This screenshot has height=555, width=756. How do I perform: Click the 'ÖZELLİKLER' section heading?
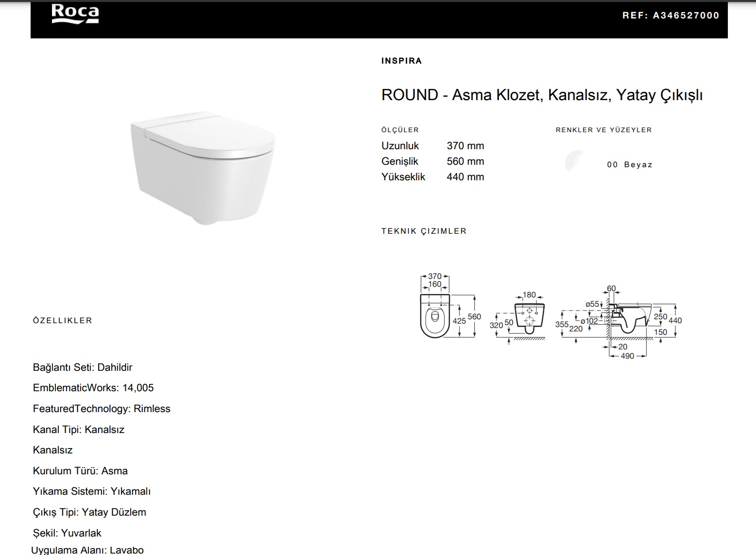[x=62, y=320]
